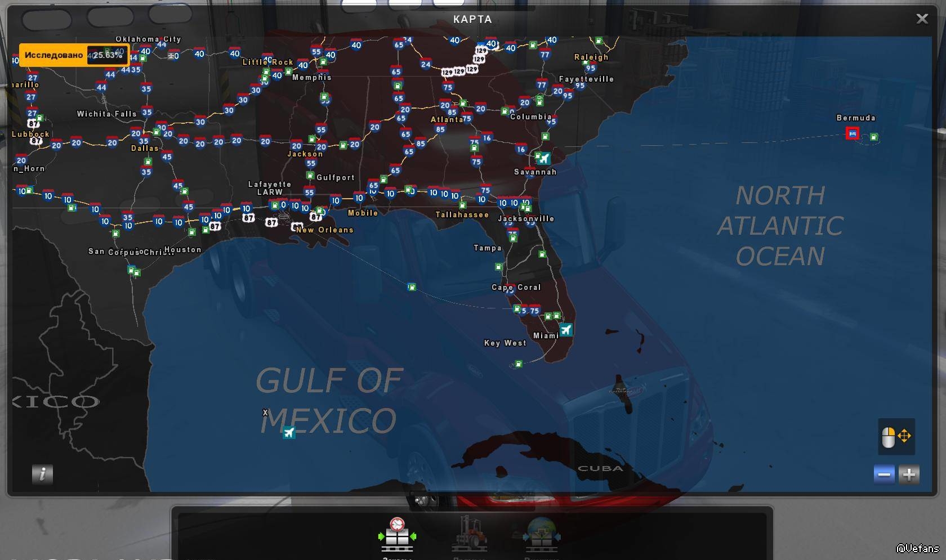Open the globe cargo contracts icon
This screenshot has width=946, height=560.
pyautogui.click(x=541, y=534)
